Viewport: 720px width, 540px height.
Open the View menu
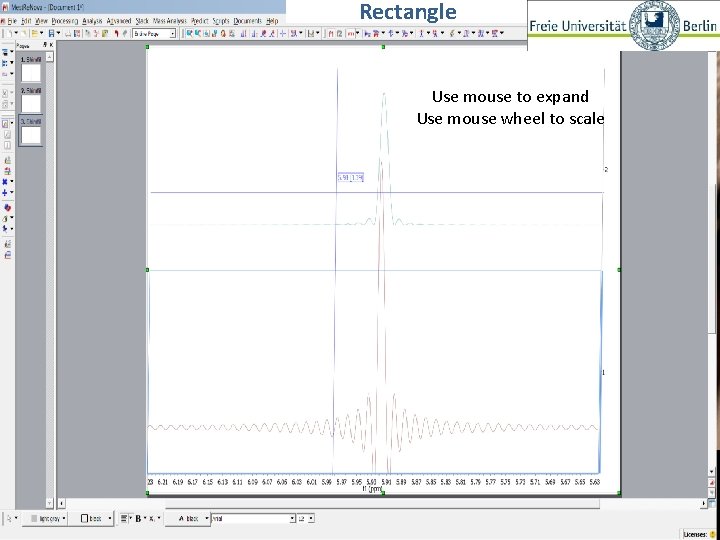(x=41, y=21)
